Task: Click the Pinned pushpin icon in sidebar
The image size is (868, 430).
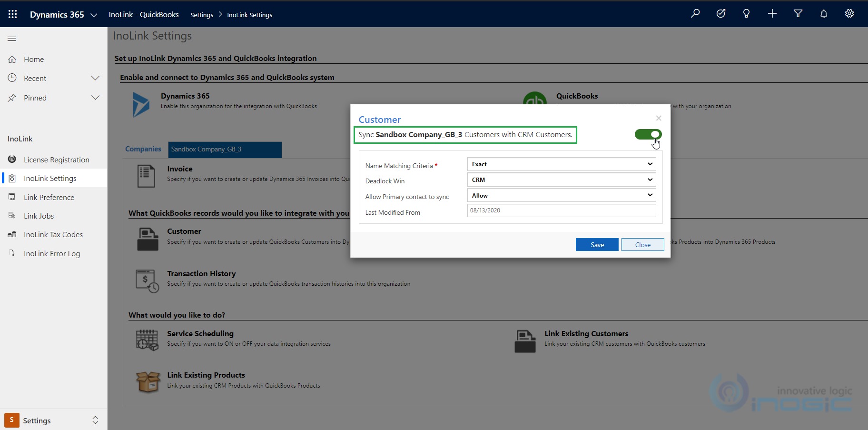Action: click(12, 98)
